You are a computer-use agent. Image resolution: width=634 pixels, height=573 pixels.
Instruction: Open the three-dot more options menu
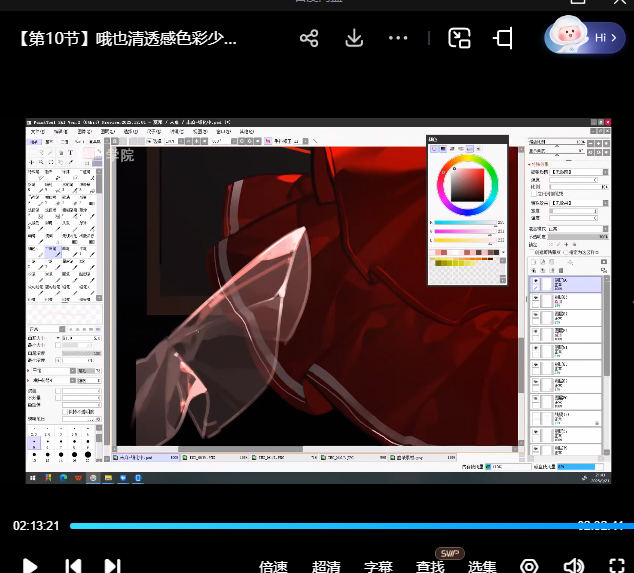398,38
